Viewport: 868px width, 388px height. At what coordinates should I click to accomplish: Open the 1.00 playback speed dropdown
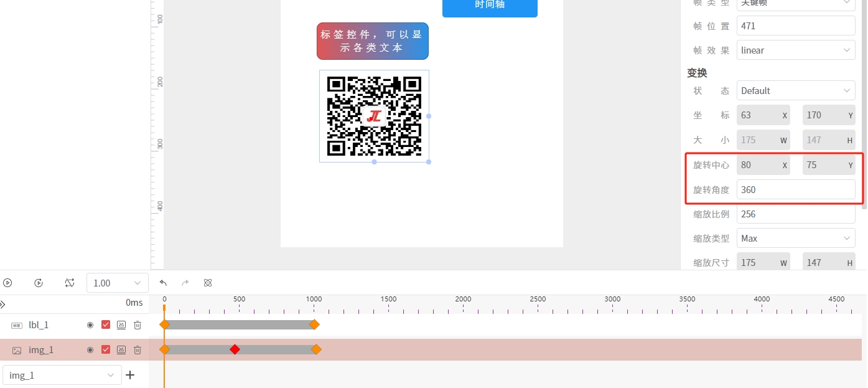118,283
